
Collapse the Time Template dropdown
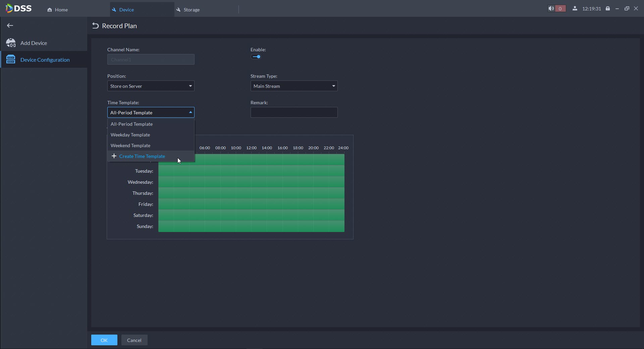(x=151, y=113)
